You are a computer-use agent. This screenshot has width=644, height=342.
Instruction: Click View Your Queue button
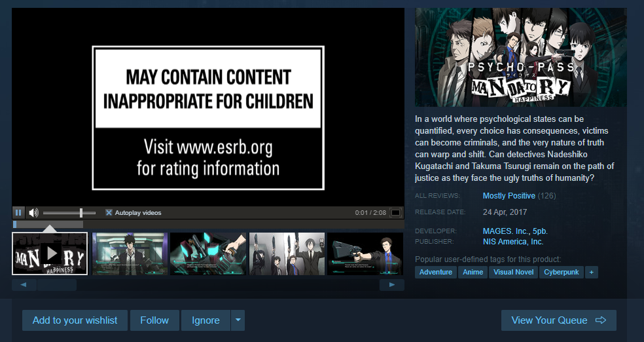pos(558,320)
